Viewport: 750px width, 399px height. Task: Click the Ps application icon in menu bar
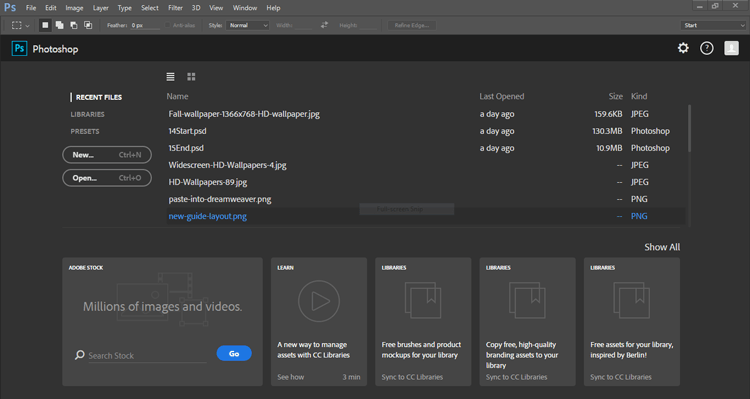coord(10,8)
